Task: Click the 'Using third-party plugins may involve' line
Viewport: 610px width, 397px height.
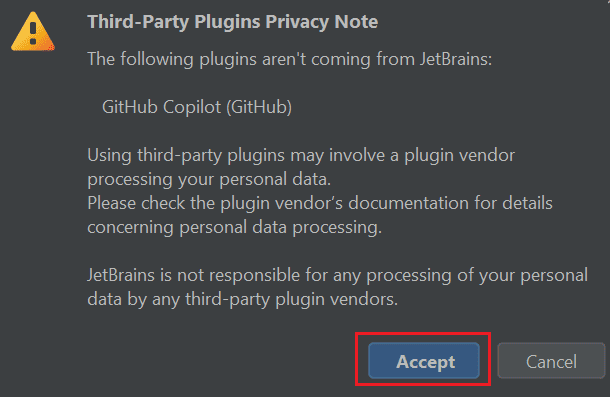Action: (301, 155)
